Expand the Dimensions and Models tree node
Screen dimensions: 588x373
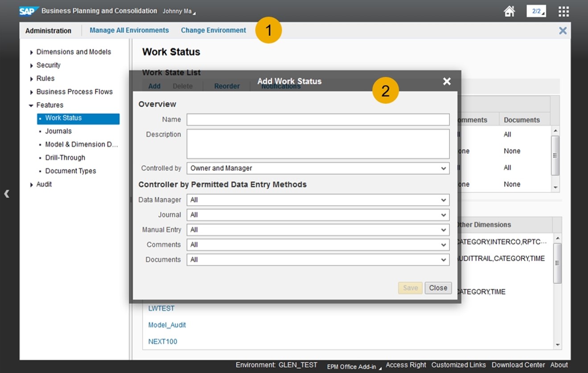[x=32, y=53]
